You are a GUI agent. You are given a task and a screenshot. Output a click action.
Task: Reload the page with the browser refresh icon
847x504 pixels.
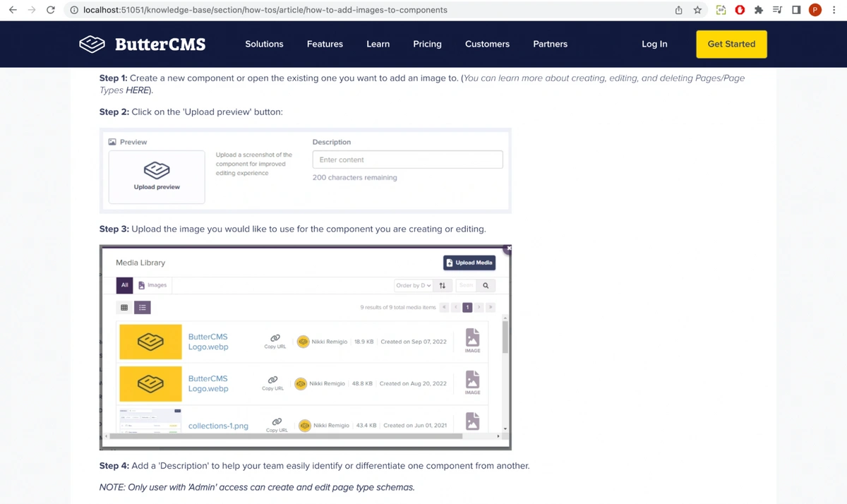click(50, 10)
